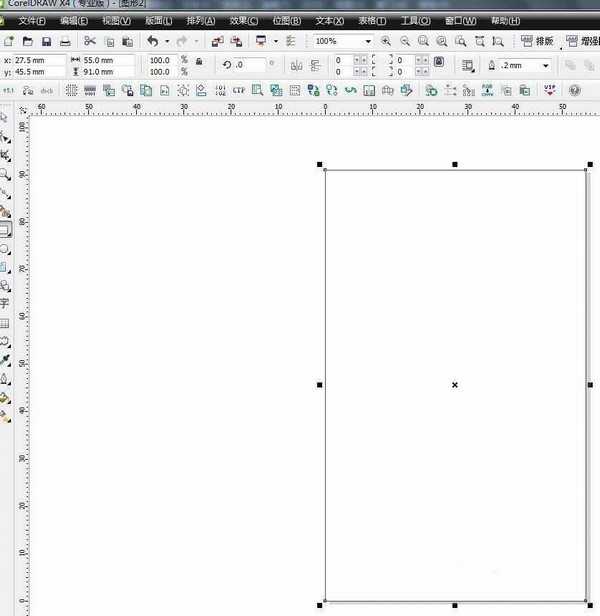Select the Ellipse tool in the toolbox
This screenshot has height=616, width=600.
[x=5, y=248]
